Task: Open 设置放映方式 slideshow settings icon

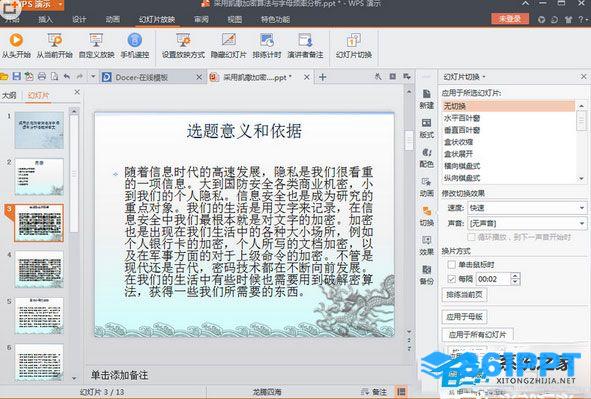Action: [183, 40]
